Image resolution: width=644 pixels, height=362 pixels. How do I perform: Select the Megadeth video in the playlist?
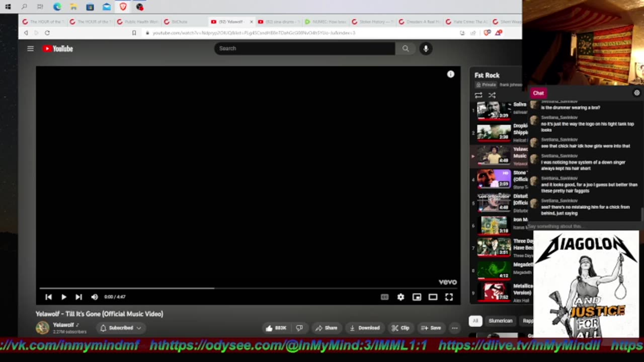click(494, 269)
